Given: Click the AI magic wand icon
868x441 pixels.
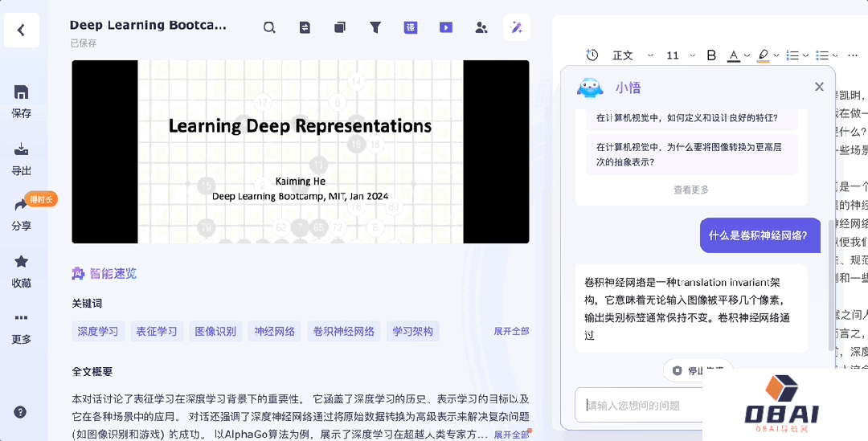Looking at the screenshot, I should 517,27.
